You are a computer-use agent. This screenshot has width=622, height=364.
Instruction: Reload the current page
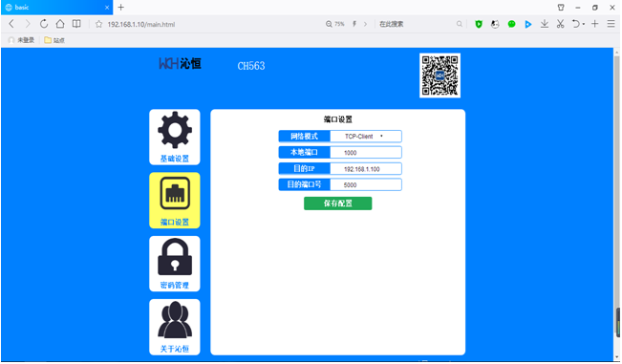(44, 24)
